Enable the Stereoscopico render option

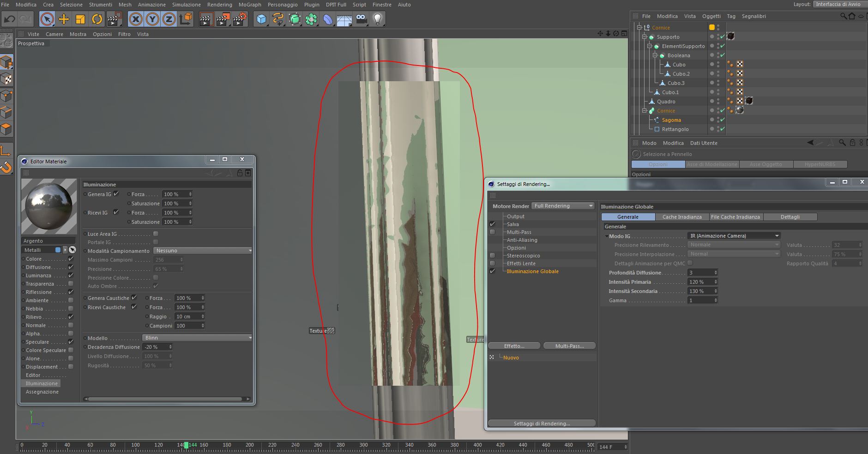pyautogui.click(x=492, y=256)
